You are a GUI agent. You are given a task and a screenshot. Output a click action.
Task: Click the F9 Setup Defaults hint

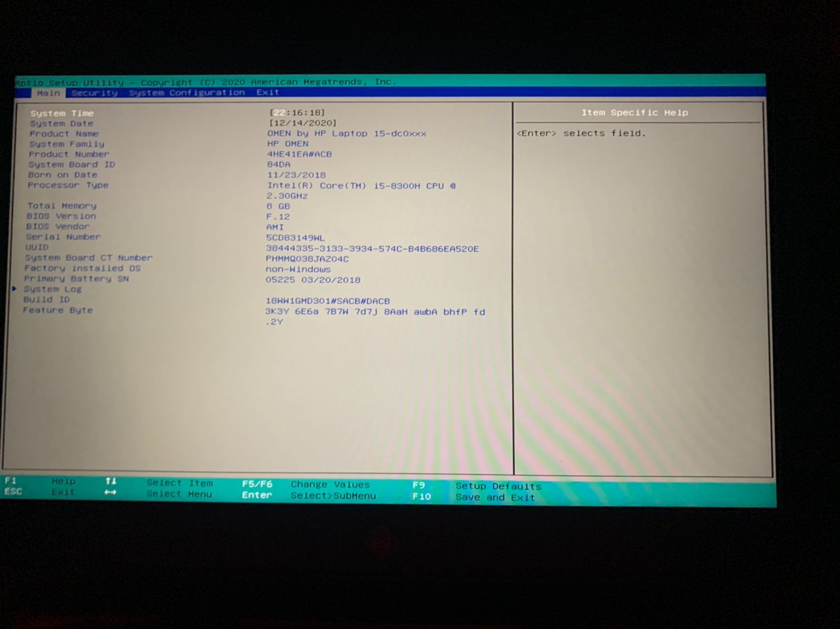tap(477, 486)
